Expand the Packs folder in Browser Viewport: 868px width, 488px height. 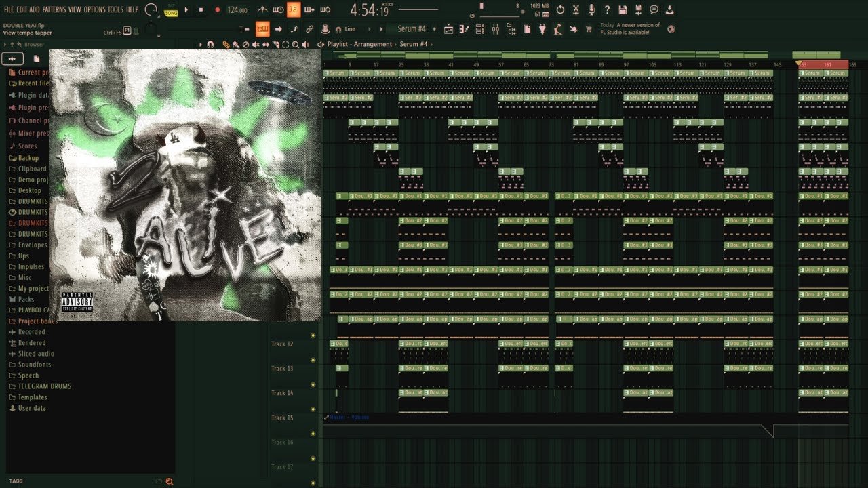[x=26, y=299]
